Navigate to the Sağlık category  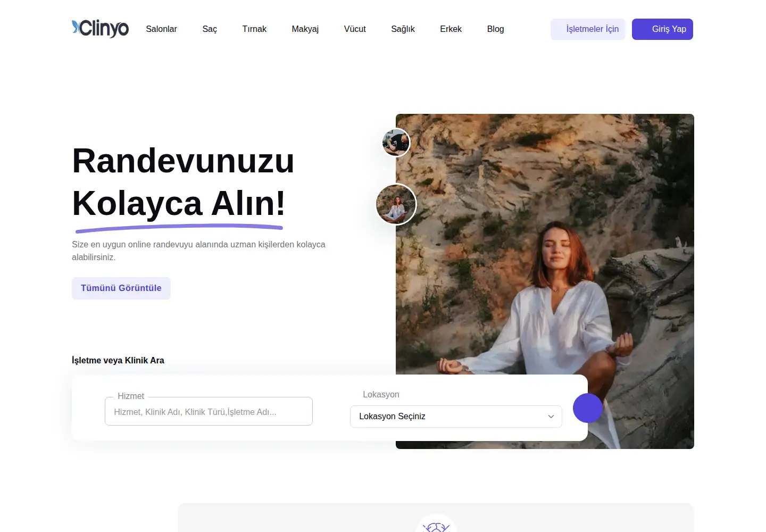click(x=403, y=29)
